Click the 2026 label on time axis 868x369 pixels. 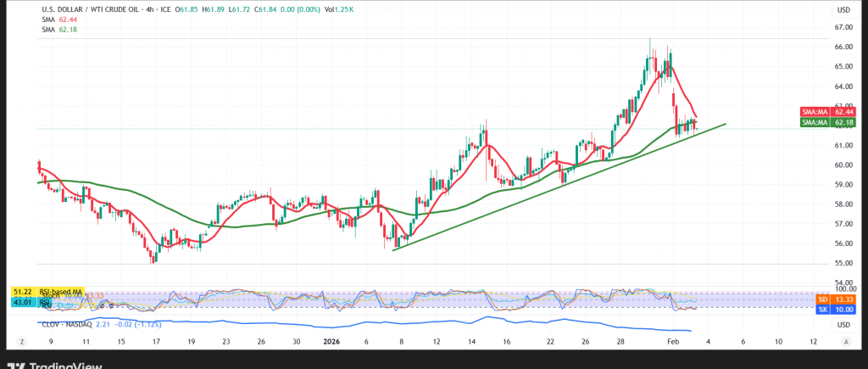[331, 339]
